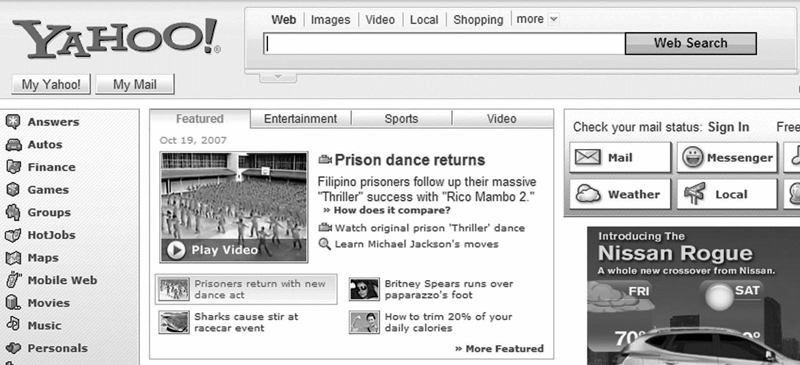Click camera icon beside Prison dance returns

[325, 160]
